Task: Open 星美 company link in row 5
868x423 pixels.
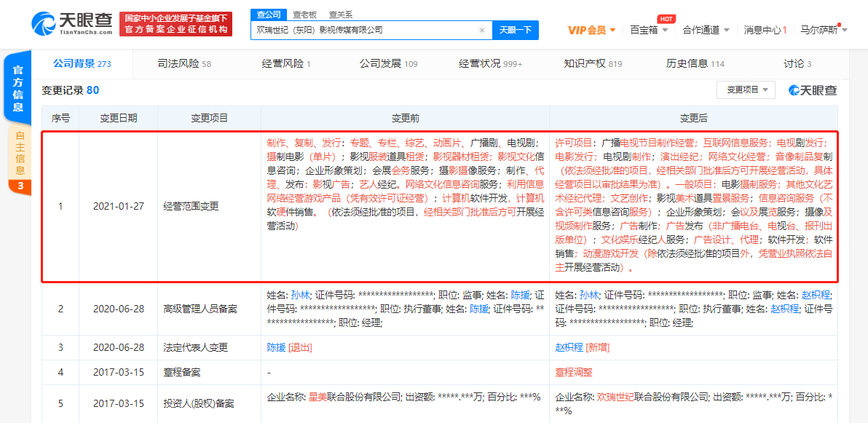Action: click(319, 397)
